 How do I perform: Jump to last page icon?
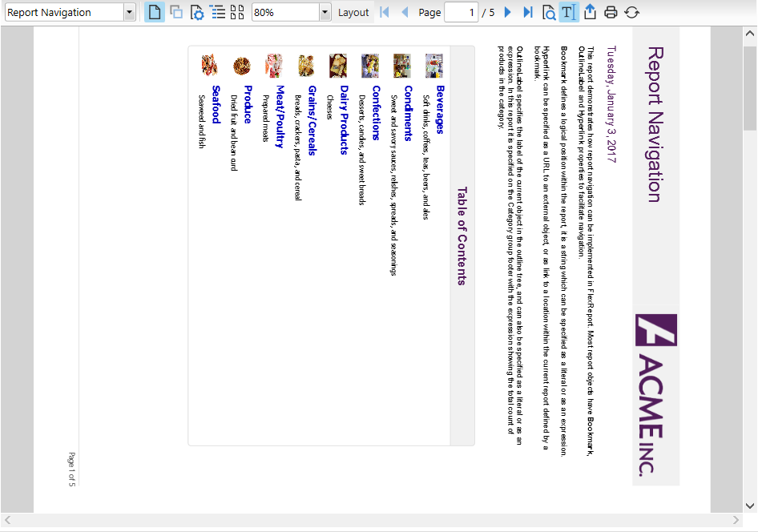tap(528, 12)
